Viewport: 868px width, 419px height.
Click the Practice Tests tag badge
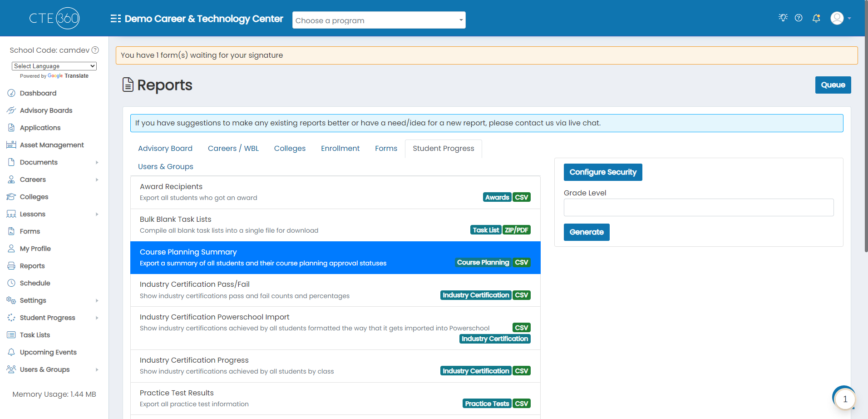pos(487,404)
